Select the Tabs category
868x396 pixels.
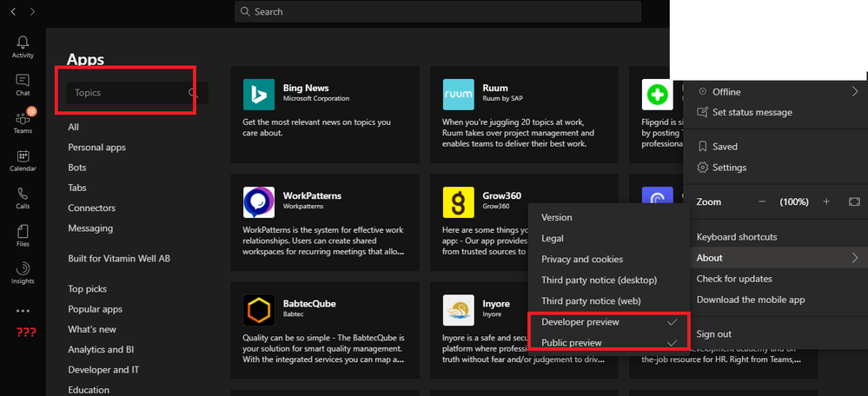(77, 188)
